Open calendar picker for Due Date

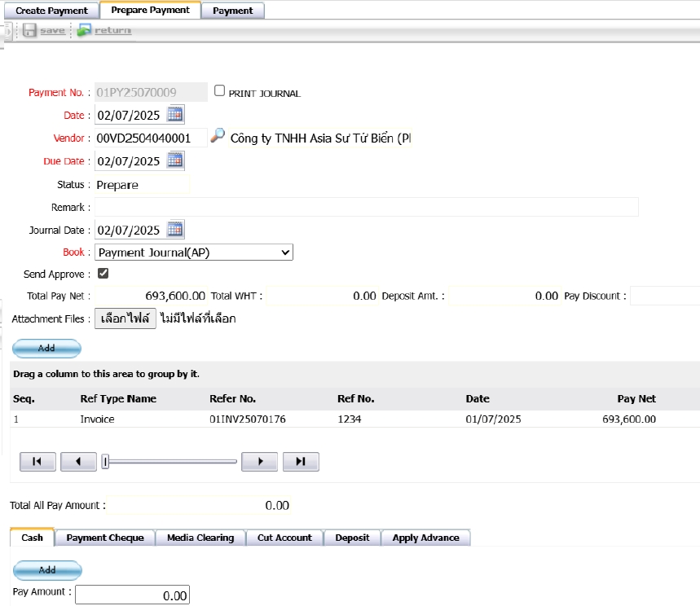coord(175,160)
